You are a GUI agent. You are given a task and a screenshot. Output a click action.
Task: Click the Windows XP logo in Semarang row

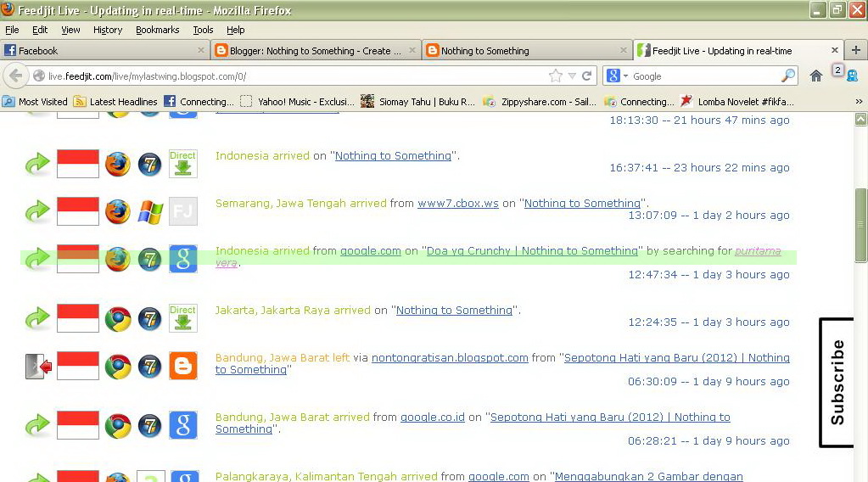coord(150,212)
